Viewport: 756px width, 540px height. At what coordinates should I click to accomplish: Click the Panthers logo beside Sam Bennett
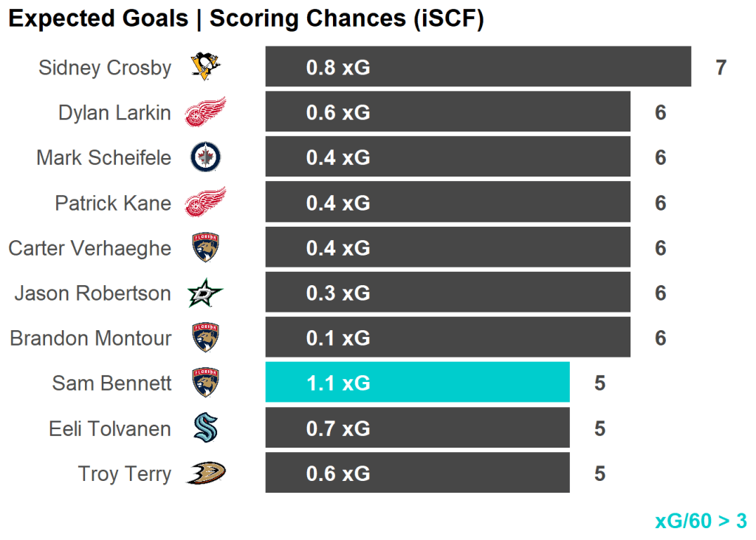(x=205, y=383)
